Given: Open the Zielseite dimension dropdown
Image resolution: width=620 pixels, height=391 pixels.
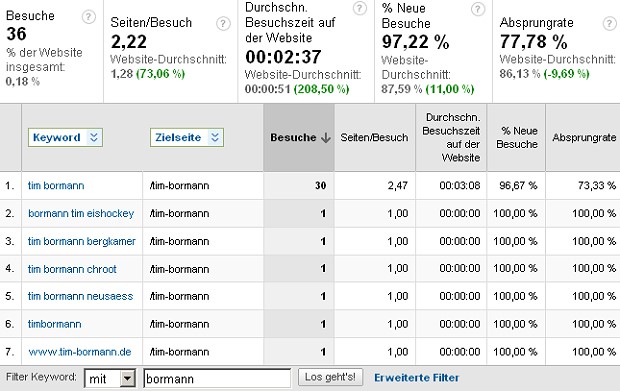Looking at the screenshot, I should coord(187,138).
